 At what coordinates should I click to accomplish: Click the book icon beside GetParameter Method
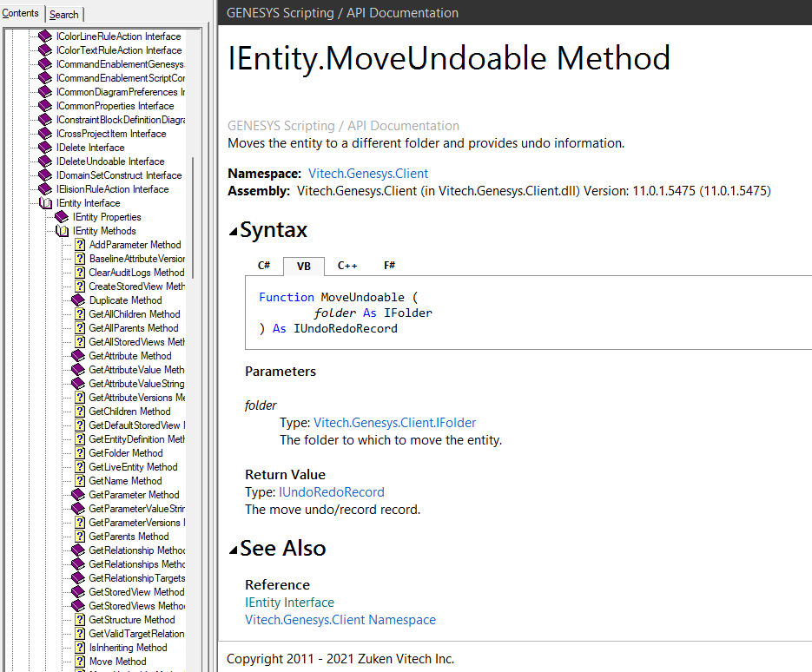pyautogui.click(x=78, y=495)
